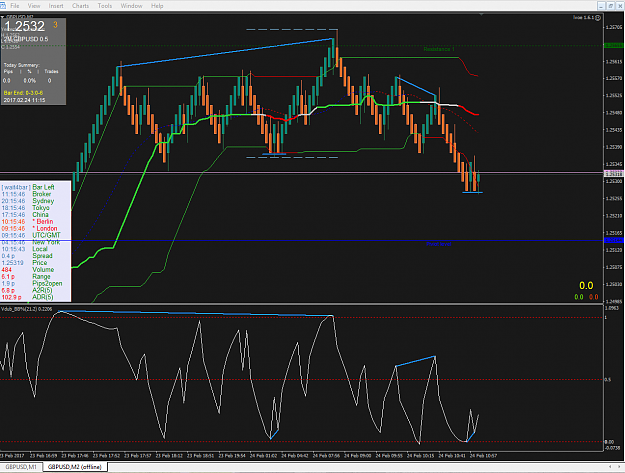
Task: Click the Range 6.1 p row
Action: (26, 277)
